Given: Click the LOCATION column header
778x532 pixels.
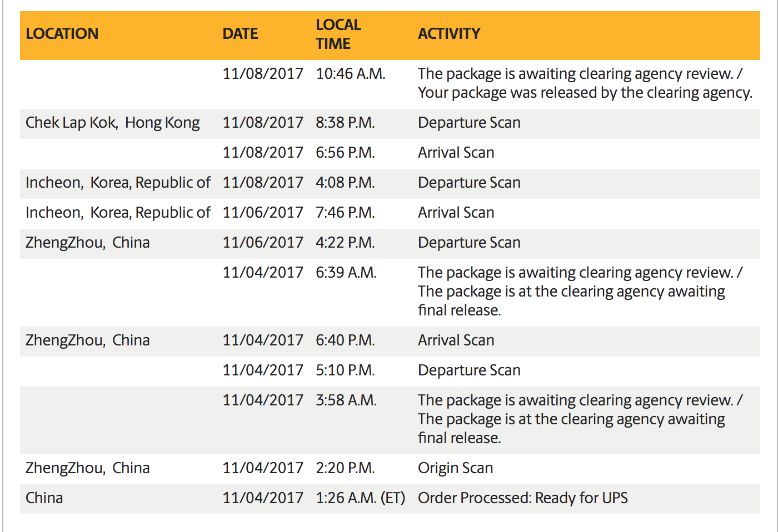Looking at the screenshot, I should point(62,34).
